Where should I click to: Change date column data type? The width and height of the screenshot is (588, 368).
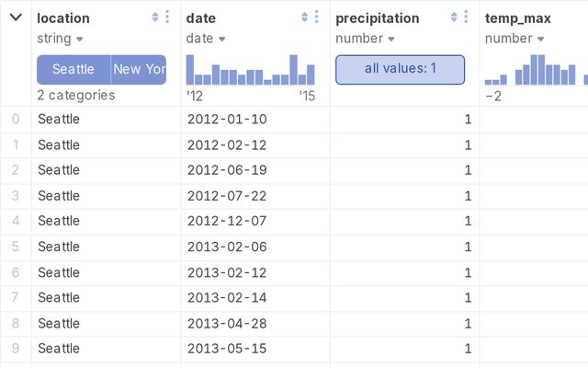[x=207, y=39]
